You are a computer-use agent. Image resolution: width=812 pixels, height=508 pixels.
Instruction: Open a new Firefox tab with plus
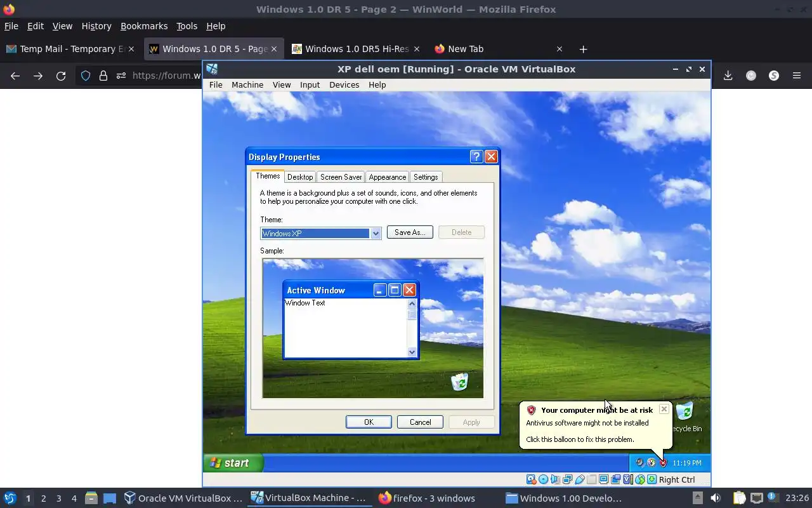[x=583, y=49]
